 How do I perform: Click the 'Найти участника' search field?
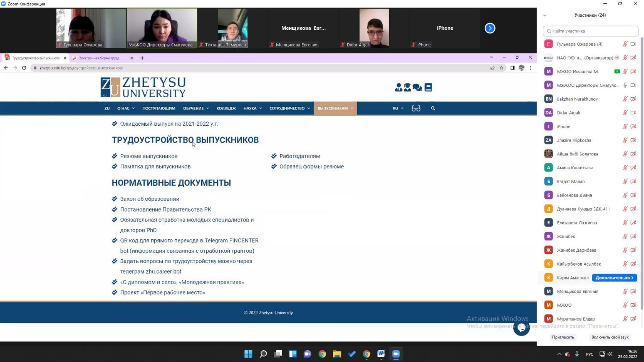pos(590,31)
